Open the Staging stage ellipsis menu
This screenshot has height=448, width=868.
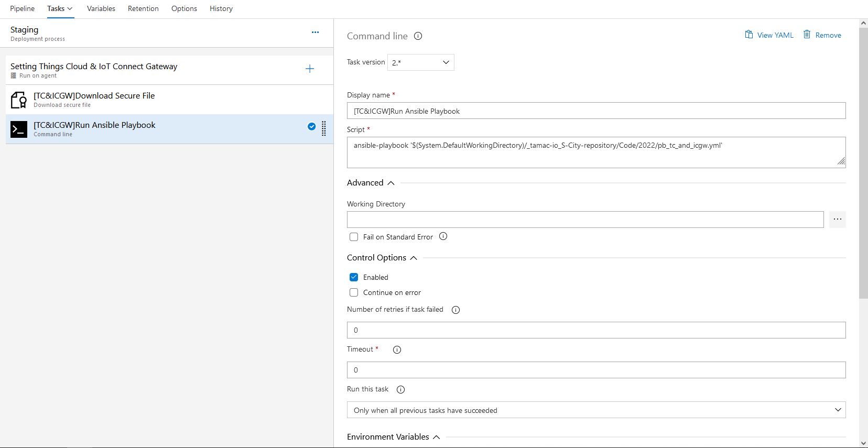tap(315, 32)
